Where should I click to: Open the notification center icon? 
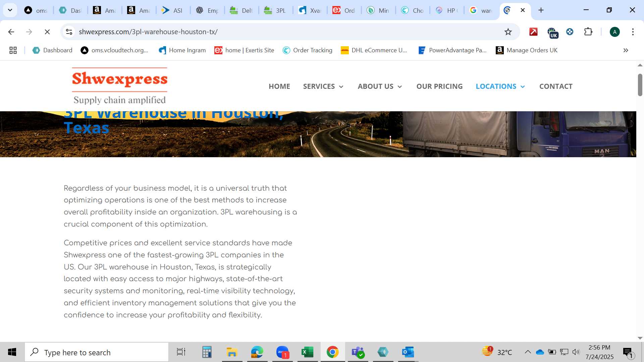click(629, 353)
